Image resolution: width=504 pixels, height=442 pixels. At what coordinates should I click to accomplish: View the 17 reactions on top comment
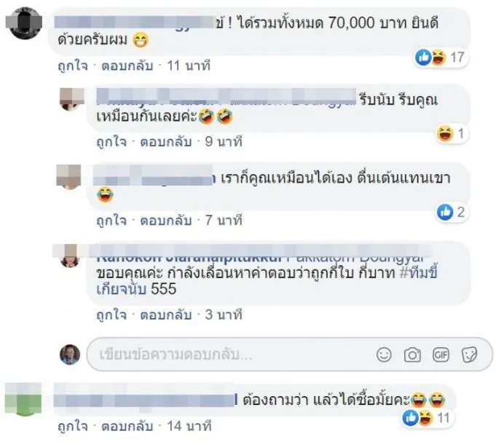(x=440, y=58)
